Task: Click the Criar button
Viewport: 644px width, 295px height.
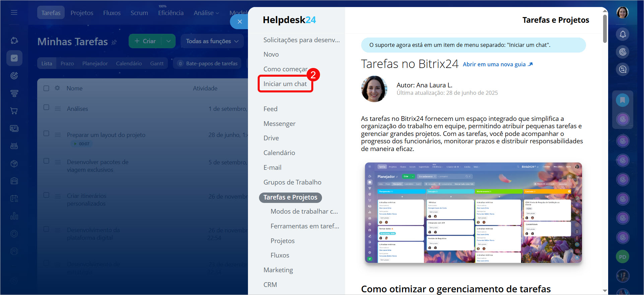Action: pos(145,41)
